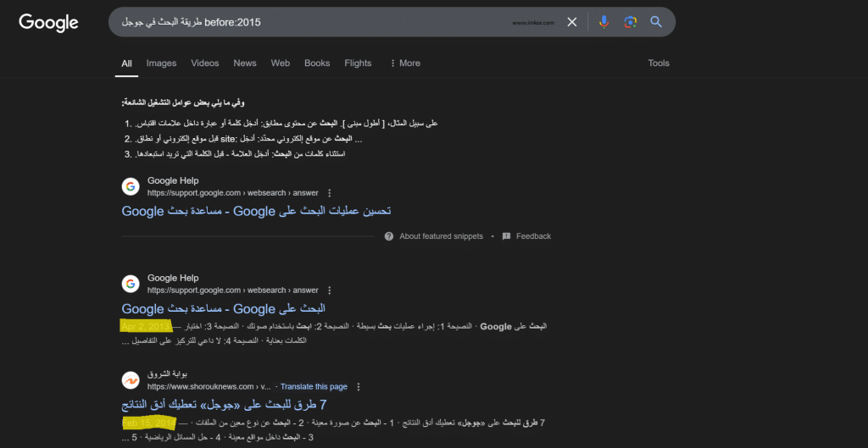Open options menu for second Google Help result
This screenshot has height=448, width=868.
pyautogui.click(x=330, y=290)
